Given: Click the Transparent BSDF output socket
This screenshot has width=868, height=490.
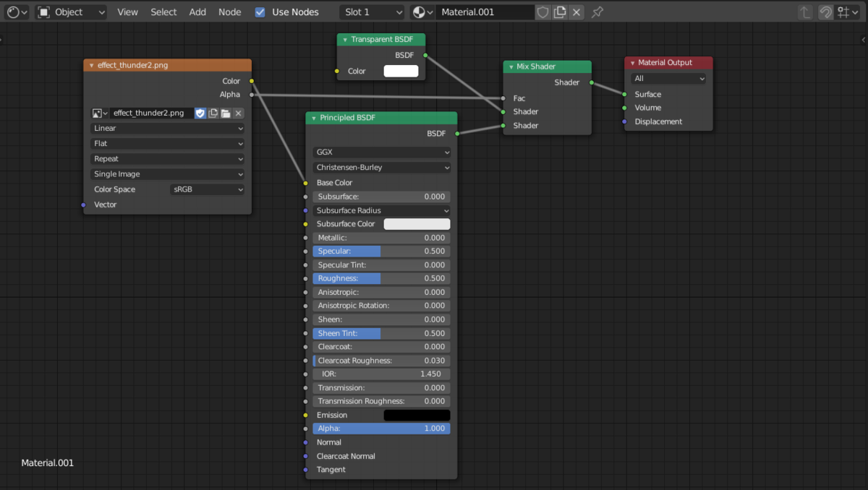Looking at the screenshot, I should click(425, 55).
